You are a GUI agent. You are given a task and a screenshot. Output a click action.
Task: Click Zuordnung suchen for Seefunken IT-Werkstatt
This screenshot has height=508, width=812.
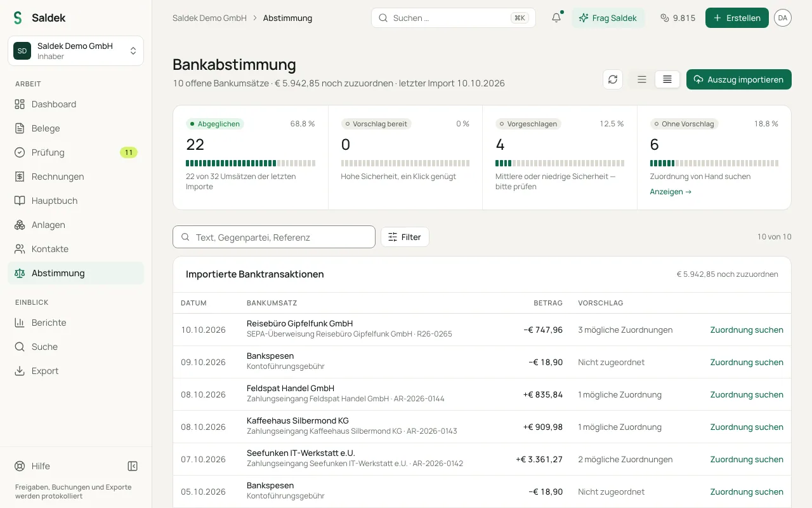click(747, 459)
